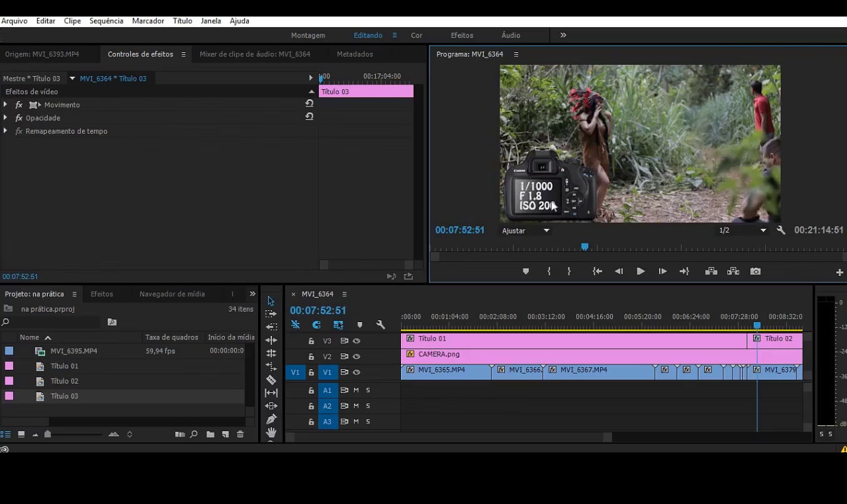Add marker in Program monitor
Viewport: 847px width, 504px height.
[x=525, y=271]
